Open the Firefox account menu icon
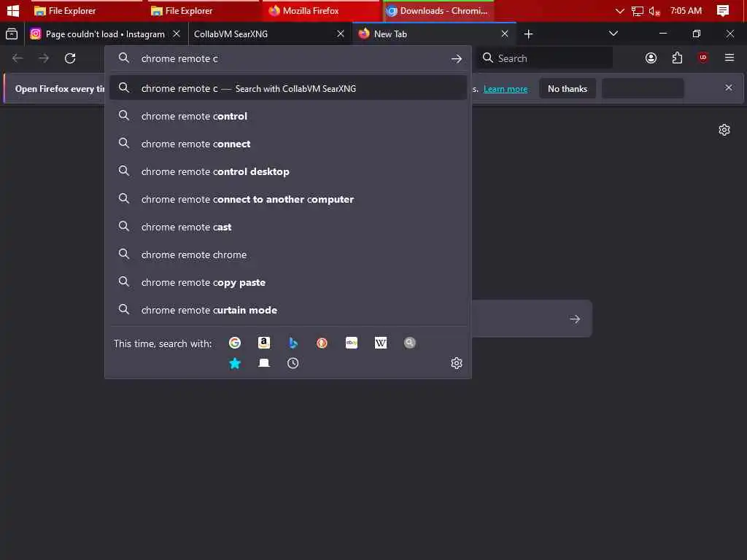Viewport: 747px width, 560px height. [x=651, y=58]
